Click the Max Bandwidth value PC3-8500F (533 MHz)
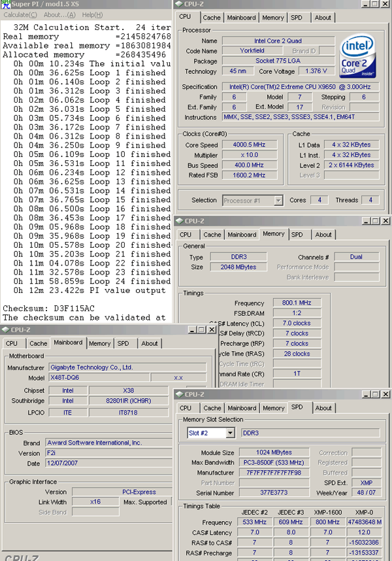Image resolution: width=392 pixels, height=561 pixels. pos(274,462)
